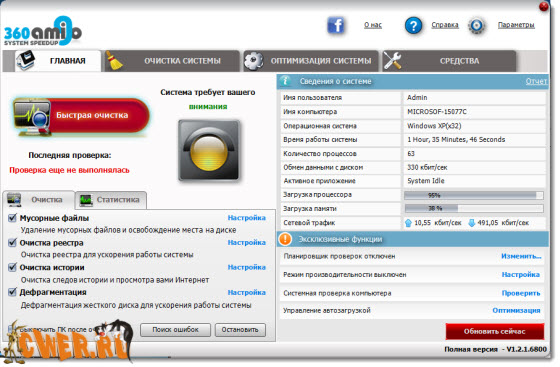Click the gear icon on Оптимизация системы

pos(254,61)
